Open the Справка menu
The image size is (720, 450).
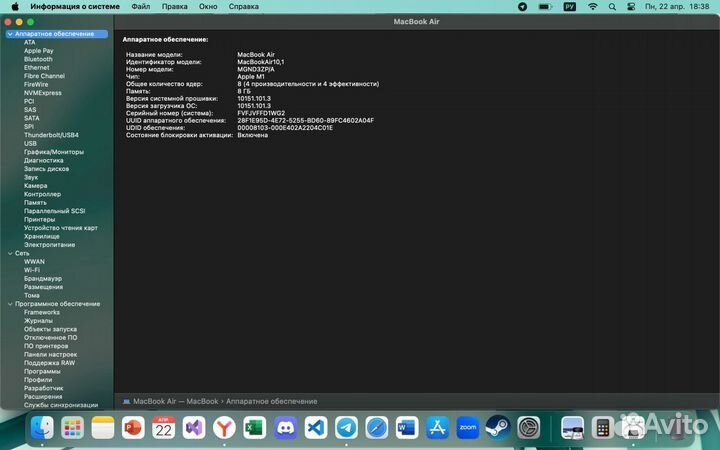coord(243,6)
